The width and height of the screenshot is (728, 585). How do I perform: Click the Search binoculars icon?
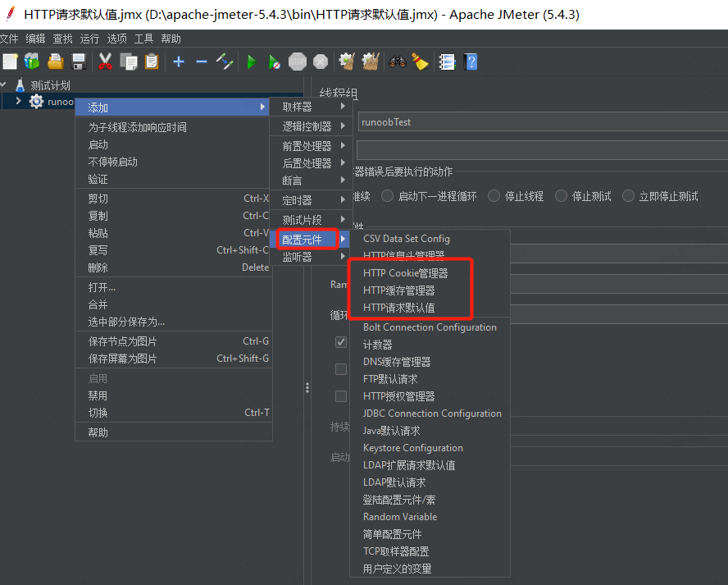(398, 62)
